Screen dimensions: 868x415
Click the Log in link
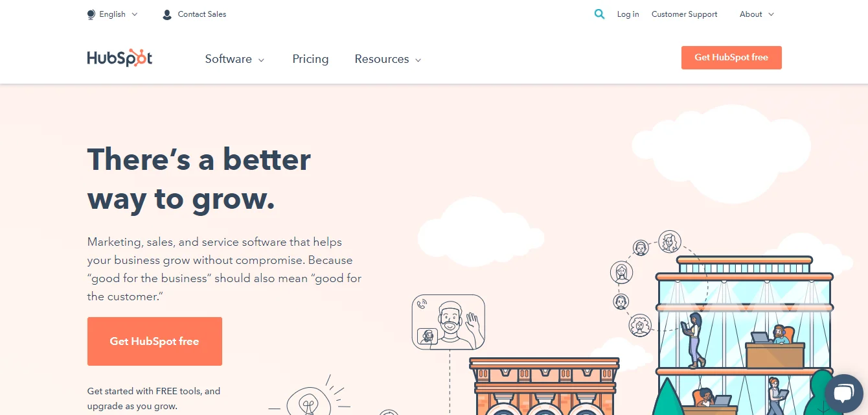(x=628, y=14)
